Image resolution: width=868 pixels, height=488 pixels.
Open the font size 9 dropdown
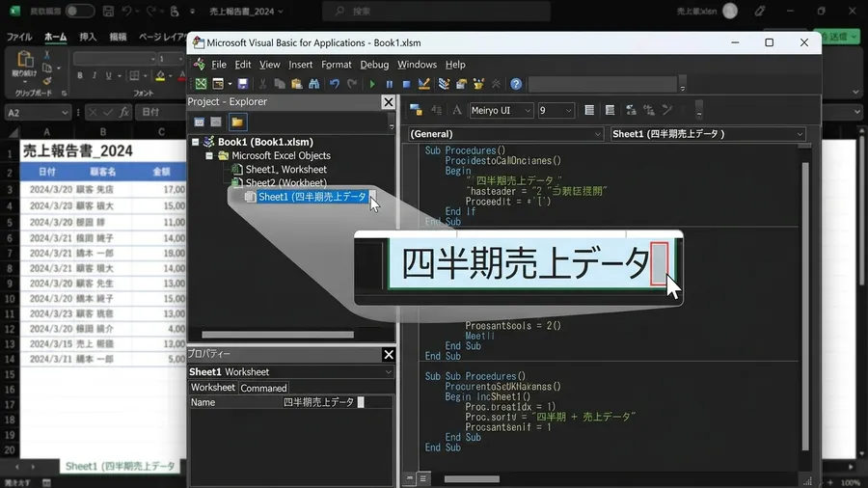coord(568,111)
